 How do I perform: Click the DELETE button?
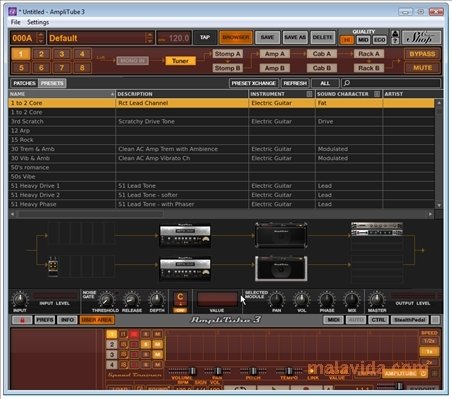[x=322, y=37]
